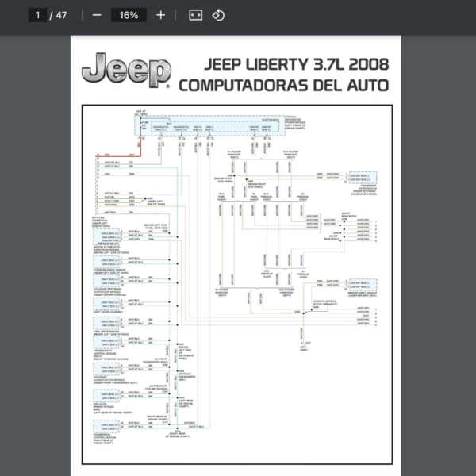Click the 16% zoom level field
Screen dimensions: 476x476
tap(129, 15)
